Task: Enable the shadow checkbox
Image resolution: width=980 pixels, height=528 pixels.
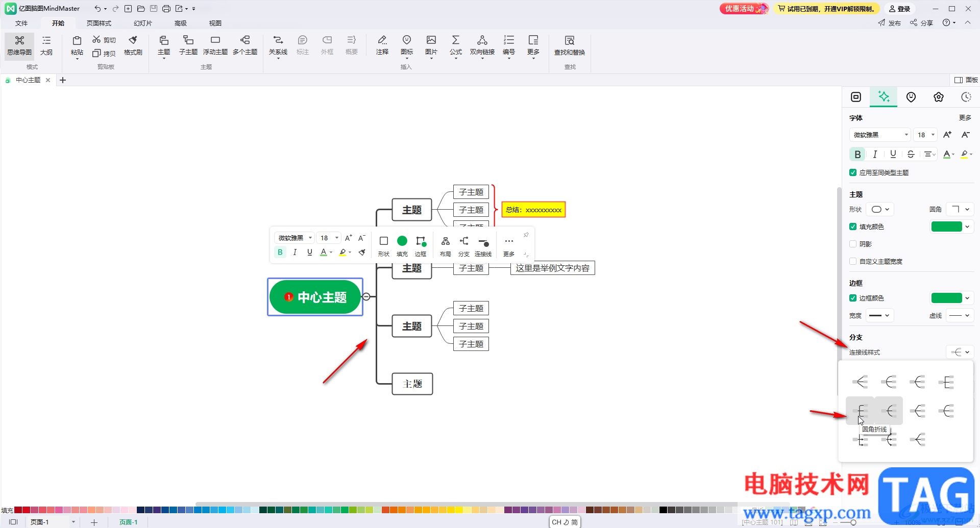Action: click(853, 244)
